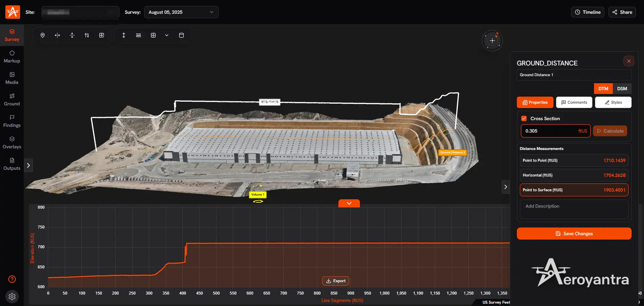The height and width of the screenshot is (306, 644).
Task: Open the help question mark icon
Action: pyautogui.click(x=12, y=279)
